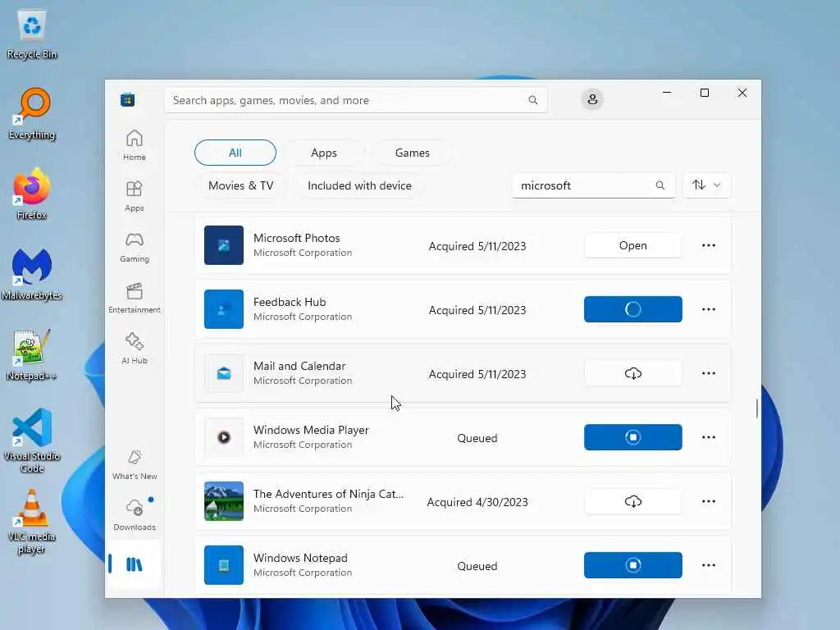Open the sort order dropdown

[x=706, y=185]
